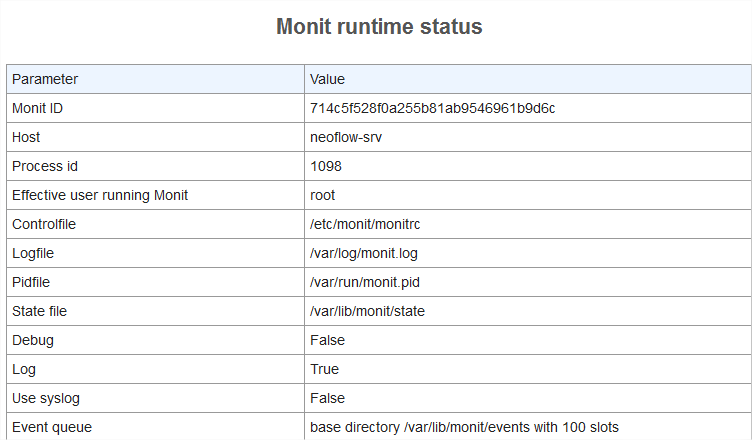Screen dimensions: 752x440
Task: Click the Monit runtime status heading
Action: tap(379, 27)
